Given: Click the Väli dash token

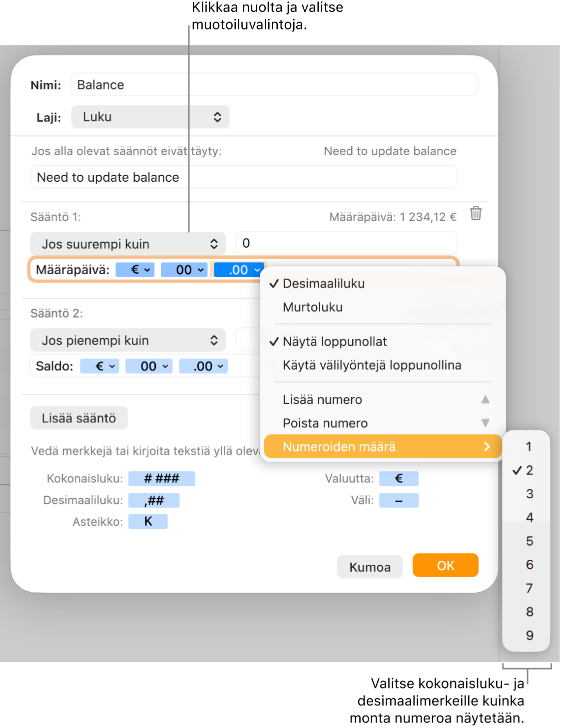Looking at the screenshot, I should [399, 500].
